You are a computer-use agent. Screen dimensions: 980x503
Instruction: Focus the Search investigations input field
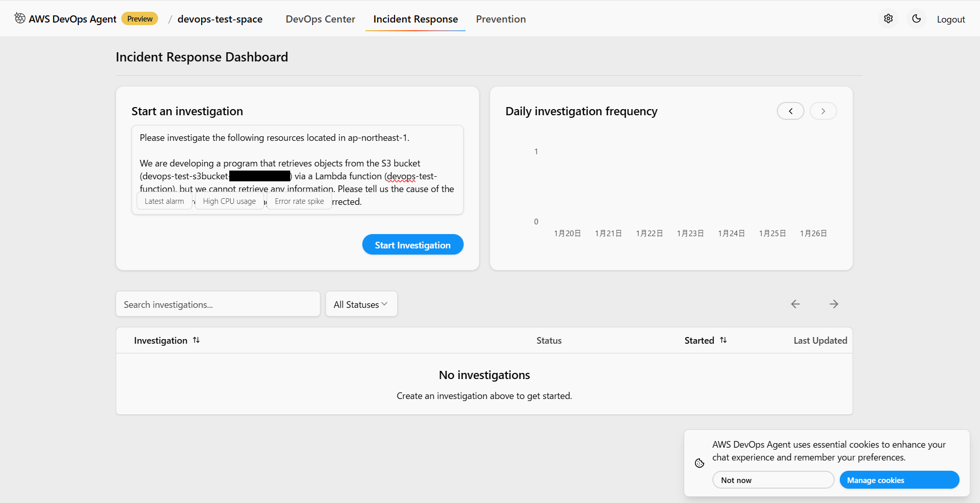point(217,304)
